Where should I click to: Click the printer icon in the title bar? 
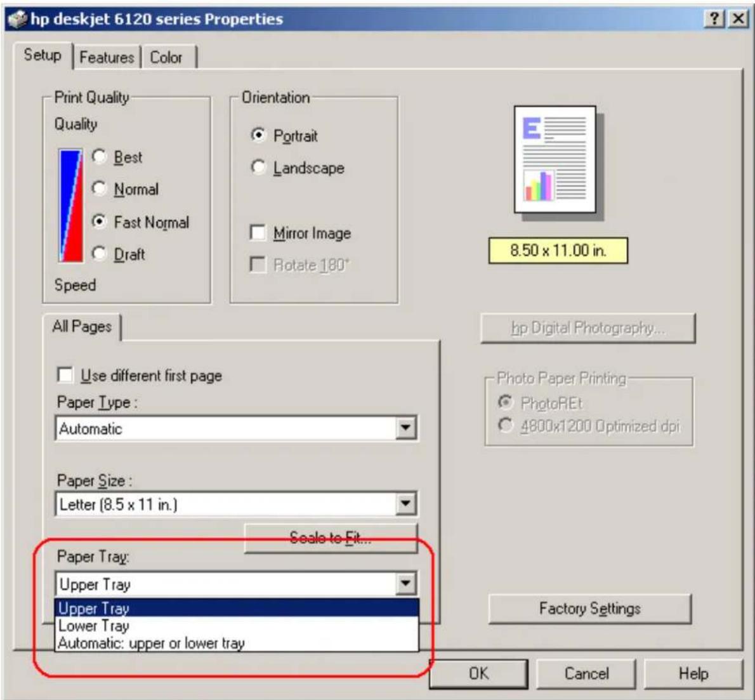click(17, 19)
